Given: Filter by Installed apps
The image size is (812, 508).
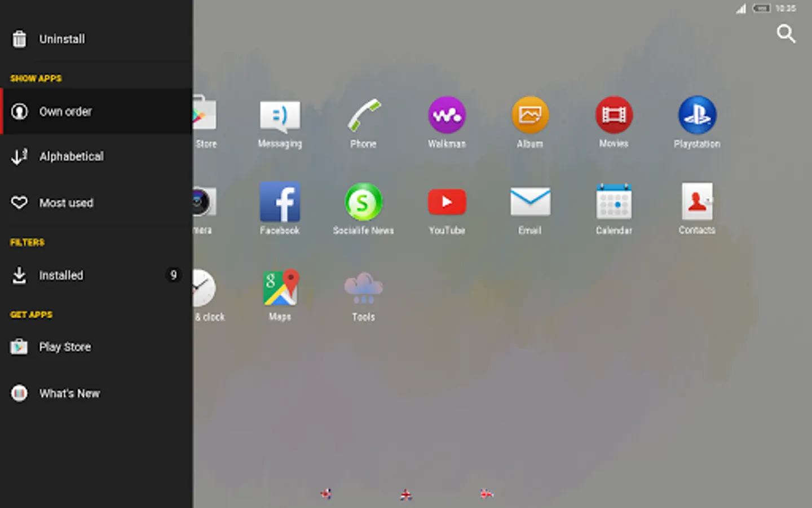Looking at the screenshot, I should pos(96,275).
